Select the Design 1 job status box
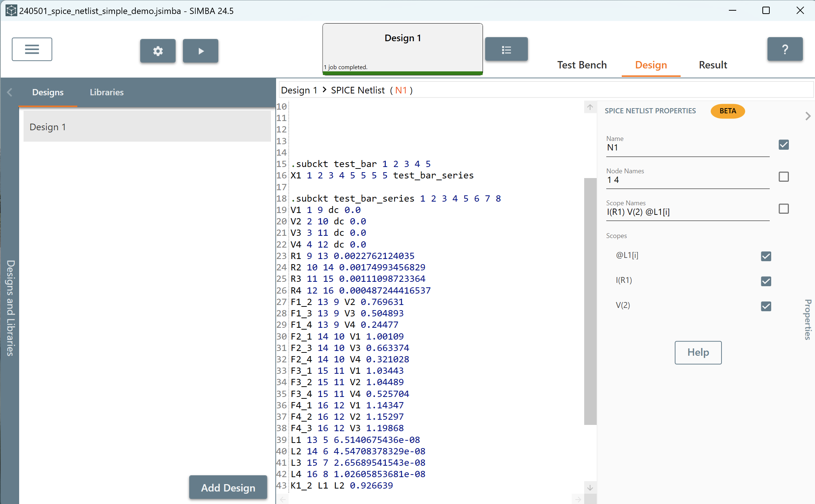This screenshot has height=504, width=815. pos(403,49)
